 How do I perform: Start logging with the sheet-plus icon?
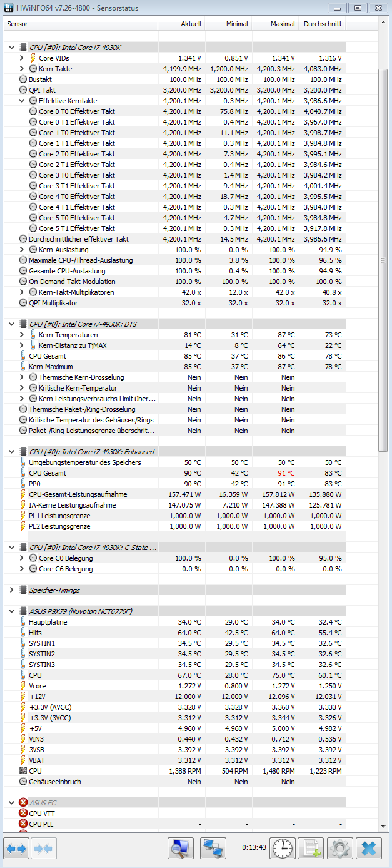tap(311, 849)
